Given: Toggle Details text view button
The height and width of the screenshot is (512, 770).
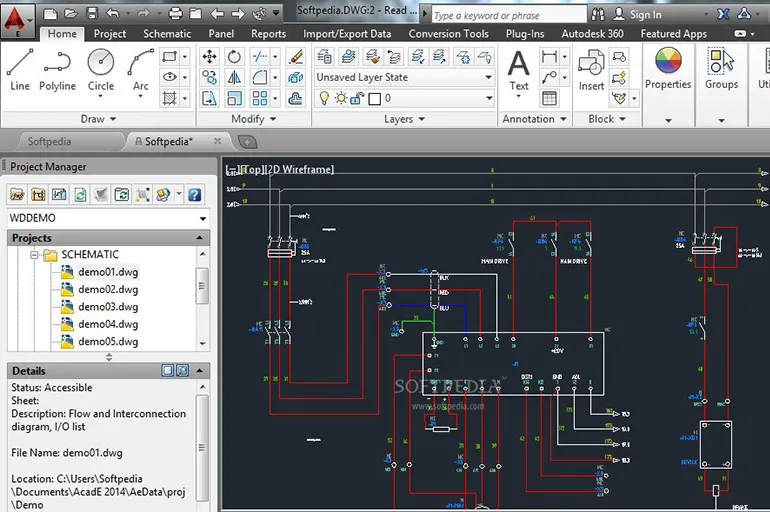Looking at the screenshot, I should 167,371.
